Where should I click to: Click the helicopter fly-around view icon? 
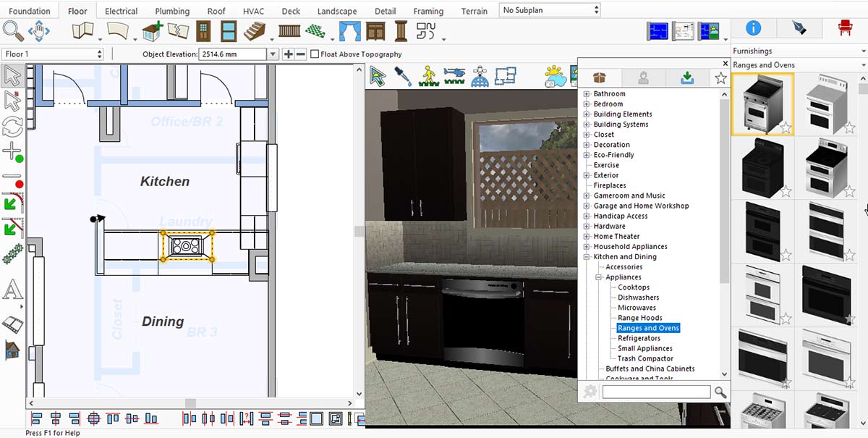coord(454,76)
